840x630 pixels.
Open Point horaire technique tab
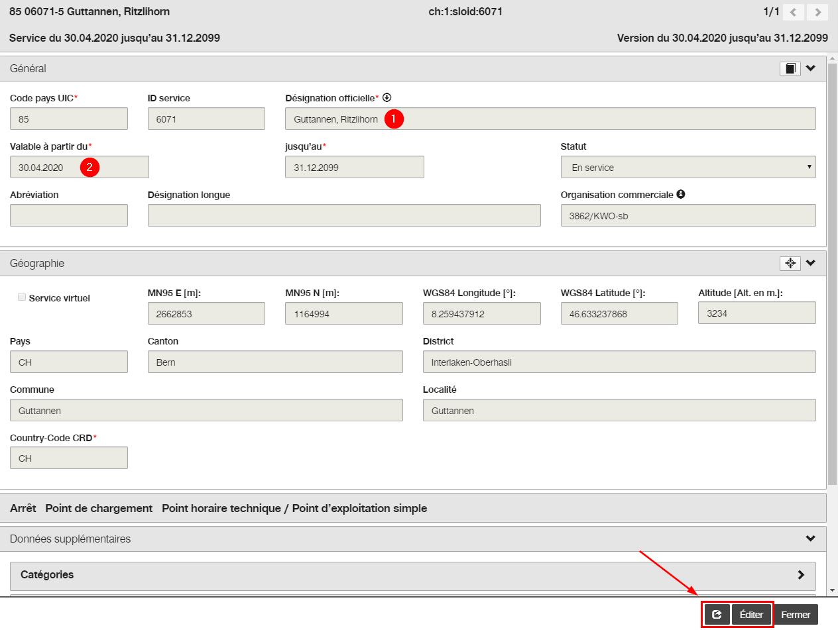click(294, 509)
